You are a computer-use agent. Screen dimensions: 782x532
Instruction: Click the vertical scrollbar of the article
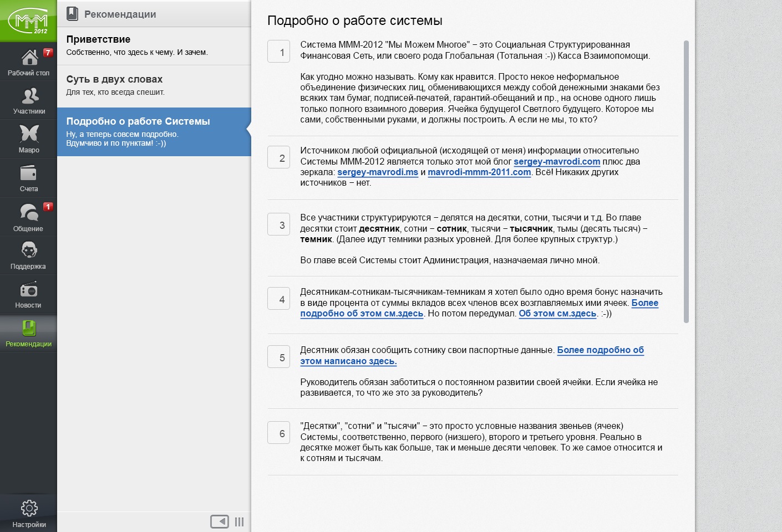686,182
